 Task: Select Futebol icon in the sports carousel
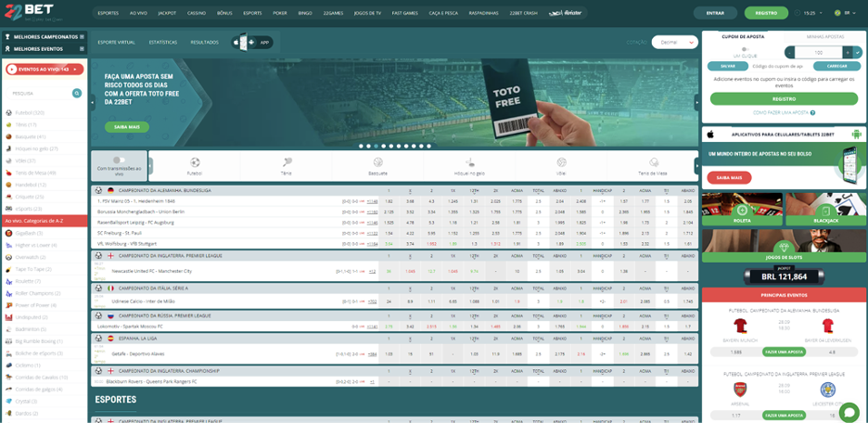click(195, 162)
